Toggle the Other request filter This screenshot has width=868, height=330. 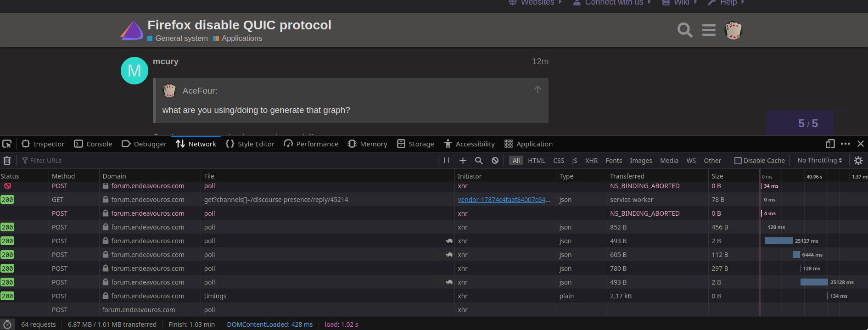click(712, 161)
